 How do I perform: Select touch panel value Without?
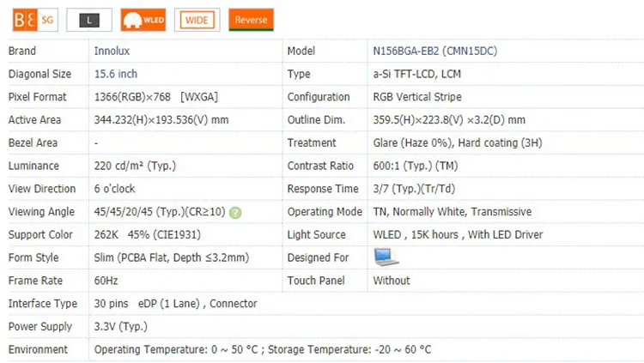[392, 281]
